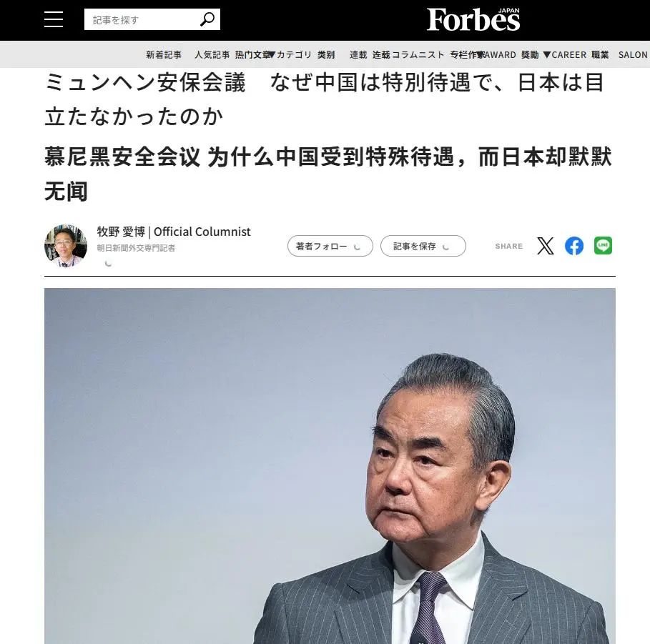Image resolution: width=650 pixels, height=644 pixels.
Task: Click the author avatar photo
Action: (66, 246)
